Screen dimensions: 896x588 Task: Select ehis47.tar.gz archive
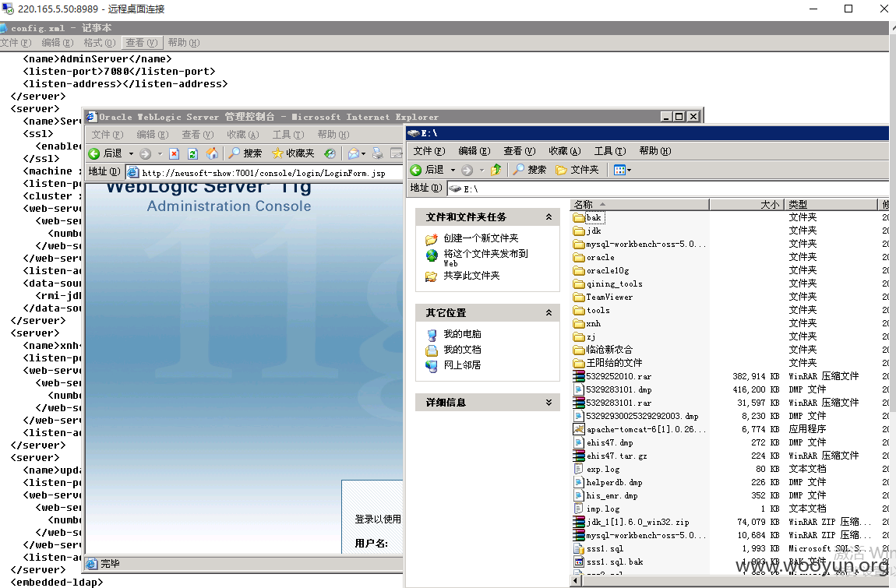(610, 456)
